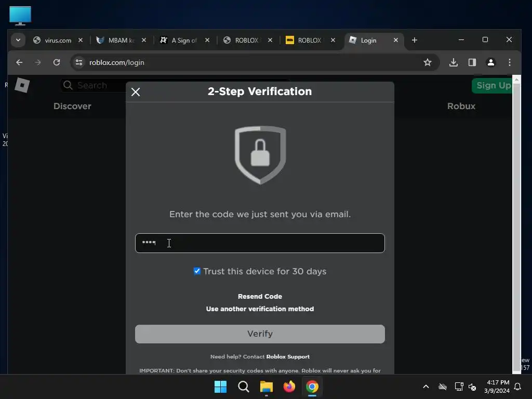
Task: Open Chrome profile menu
Action: click(491, 62)
